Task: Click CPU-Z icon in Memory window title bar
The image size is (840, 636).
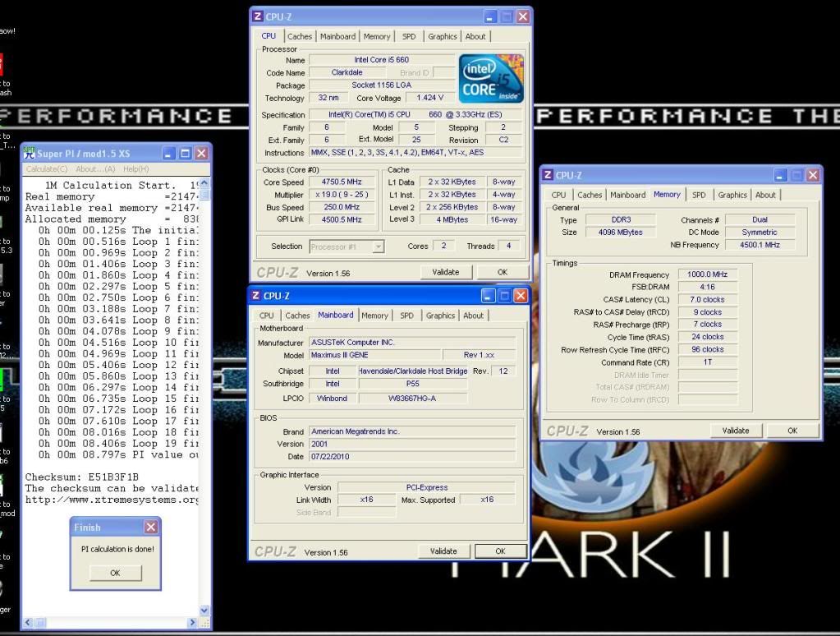Action: [x=548, y=175]
